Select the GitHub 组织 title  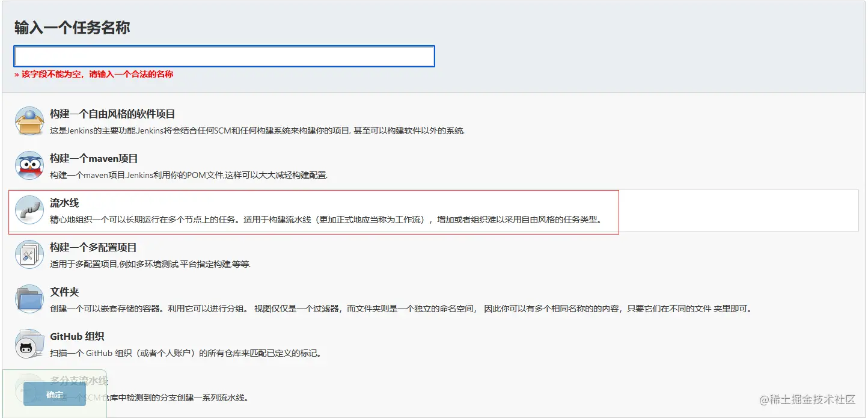tap(77, 336)
